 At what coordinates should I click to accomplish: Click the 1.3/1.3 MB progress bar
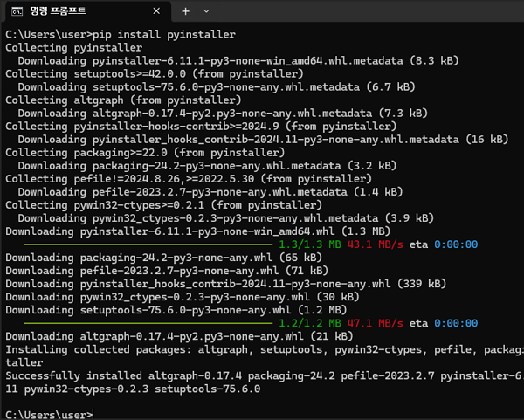pyautogui.click(x=148, y=244)
